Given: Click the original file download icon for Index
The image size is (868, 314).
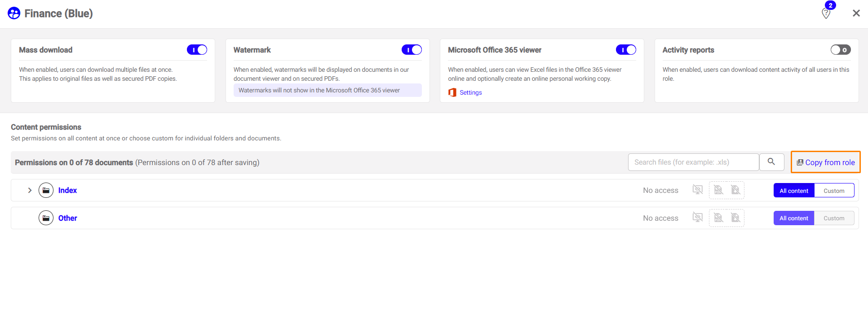Looking at the screenshot, I should click(735, 190).
